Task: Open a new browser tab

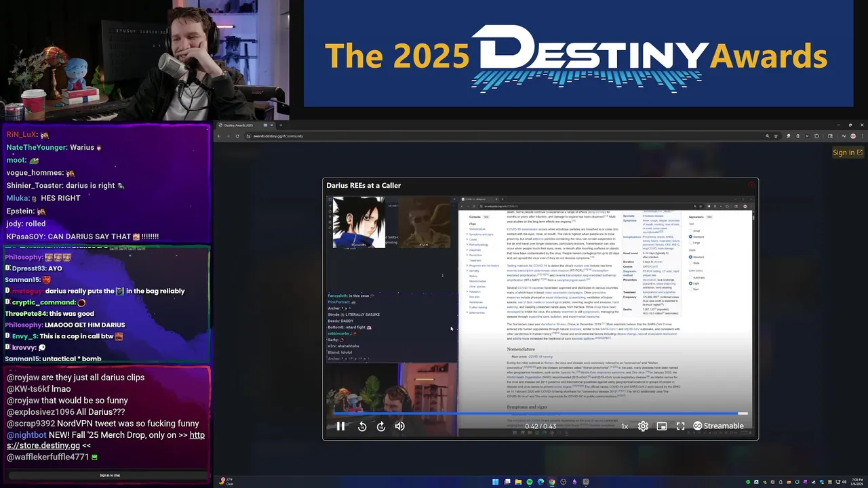Action: [x=281, y=125]
